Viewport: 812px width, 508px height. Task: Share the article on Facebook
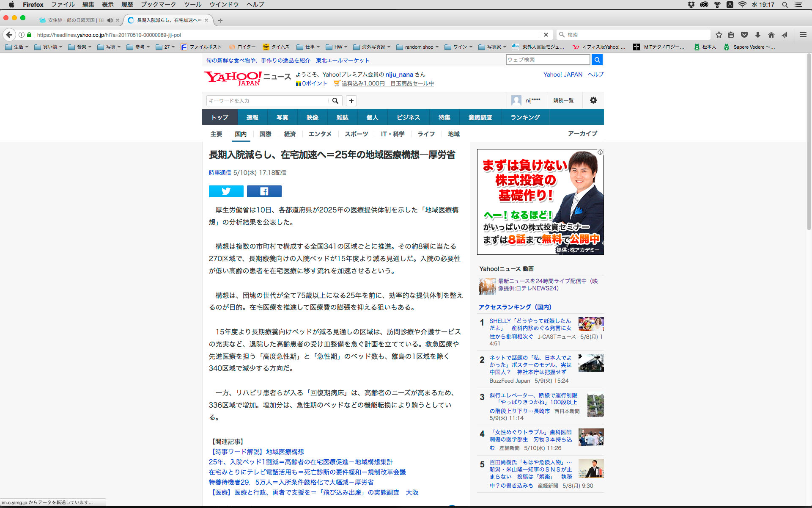click(264, 191)
